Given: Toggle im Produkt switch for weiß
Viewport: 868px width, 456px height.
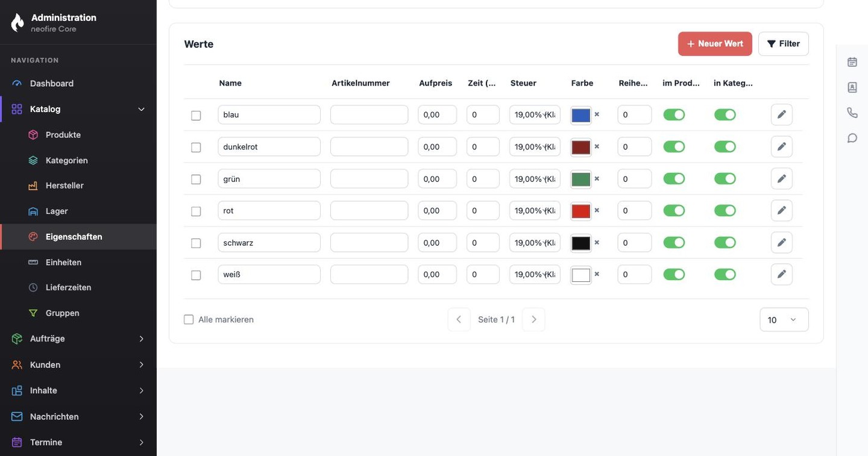Looking at the screenshot, I should (674, 274).
